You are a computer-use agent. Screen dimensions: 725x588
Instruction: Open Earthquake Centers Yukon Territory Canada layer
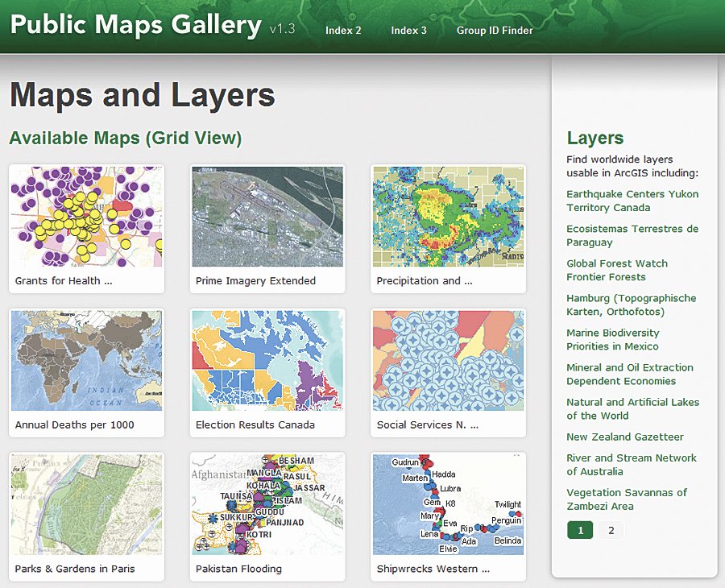coord(632,201)
